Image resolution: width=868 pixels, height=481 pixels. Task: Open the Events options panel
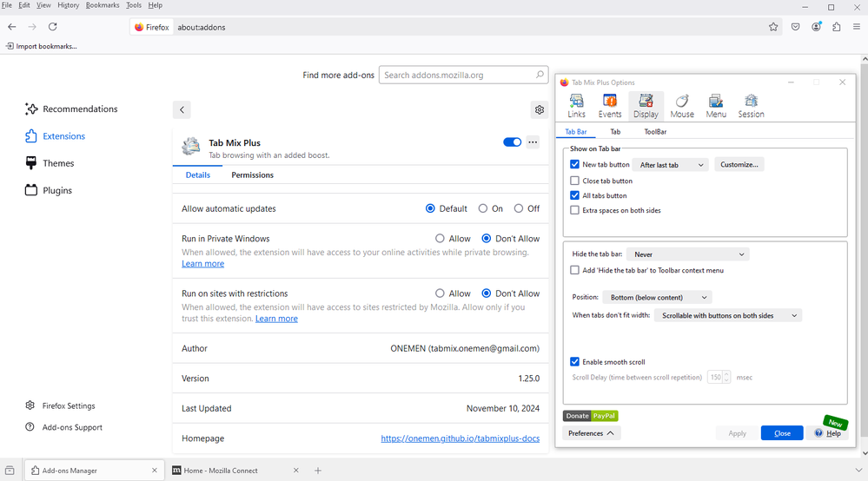[609, 106]
